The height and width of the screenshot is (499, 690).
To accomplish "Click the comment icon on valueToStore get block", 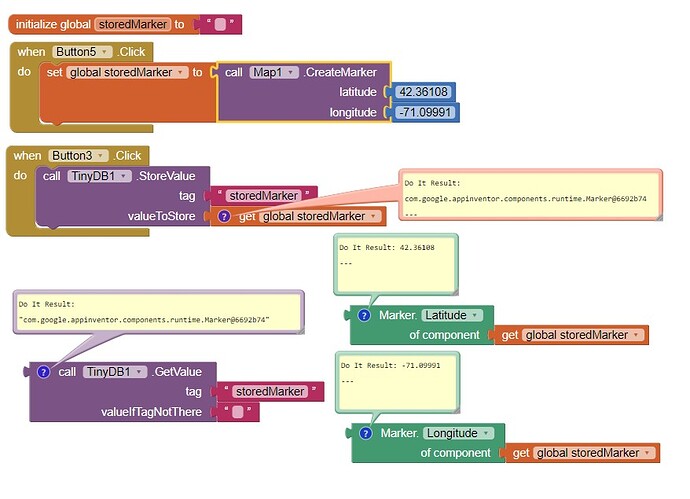I will (224, 216).
